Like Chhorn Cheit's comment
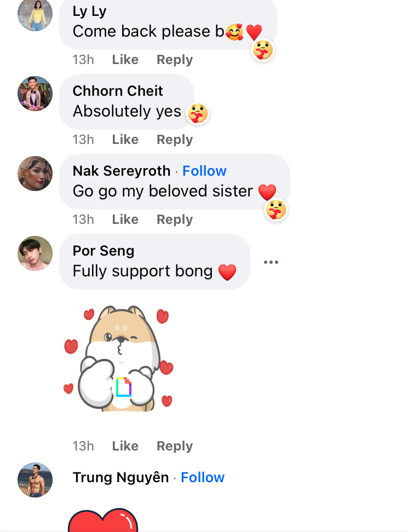 pos(125,140)
